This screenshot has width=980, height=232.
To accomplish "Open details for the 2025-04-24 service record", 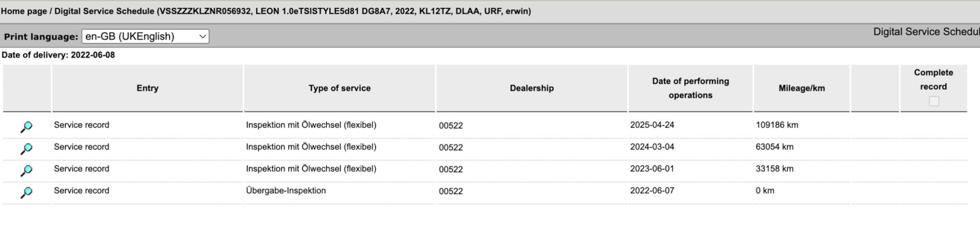I will 26,126.
